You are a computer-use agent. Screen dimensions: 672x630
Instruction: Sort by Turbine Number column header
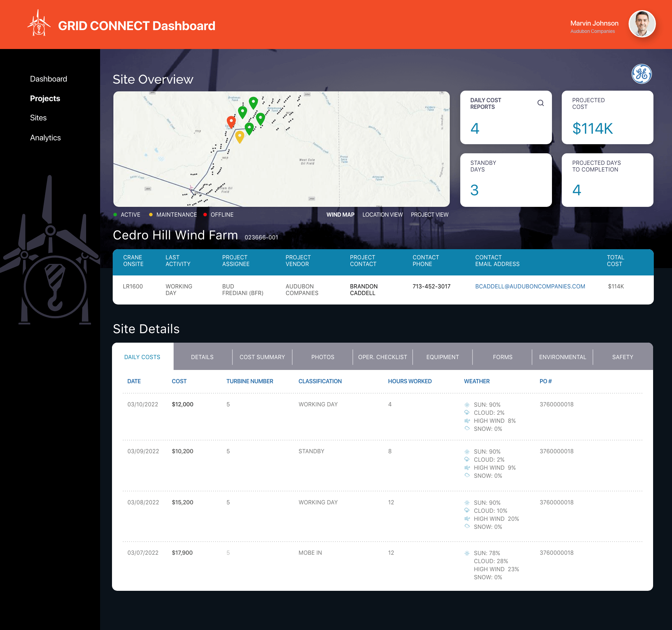pos(250,381)
